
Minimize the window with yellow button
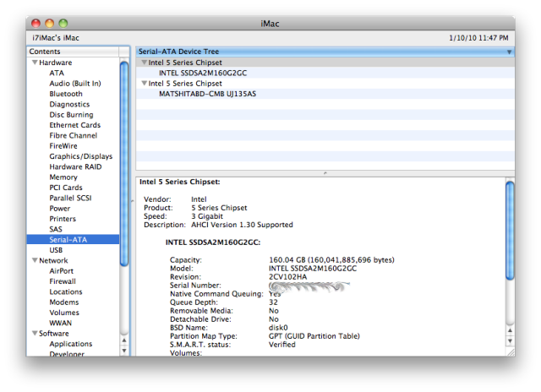point(49,24)
